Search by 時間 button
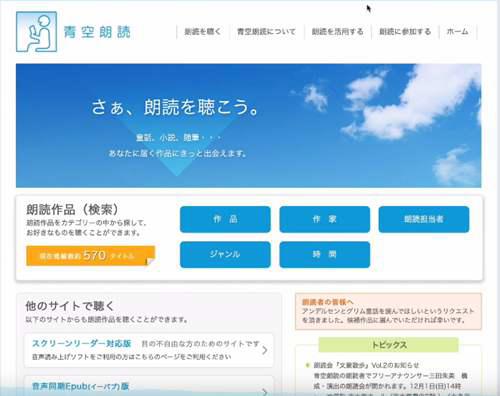The width and height of the screenshot is (500, 396). (x=325, y=255)
